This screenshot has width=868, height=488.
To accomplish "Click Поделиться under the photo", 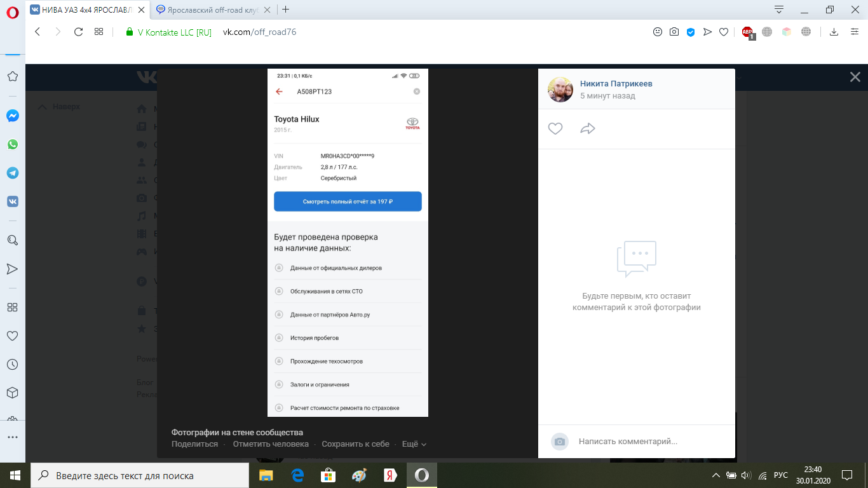I will (194, 444).
